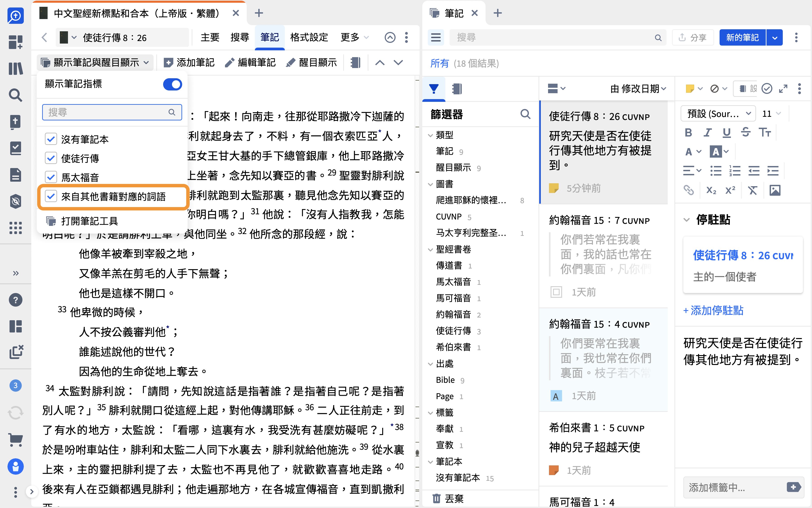This screenshot has height=508, width=812.
Task: Click the 編輯筆記 button
Action: (250, 63)
